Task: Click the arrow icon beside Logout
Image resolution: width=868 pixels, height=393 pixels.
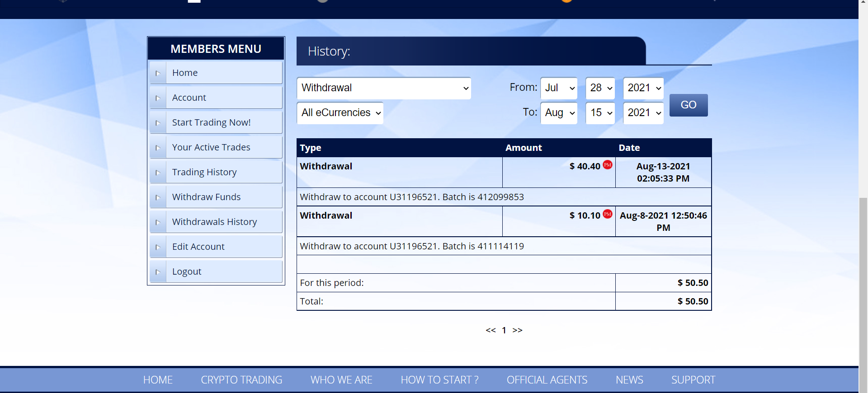Action: [x=158, y=272]
